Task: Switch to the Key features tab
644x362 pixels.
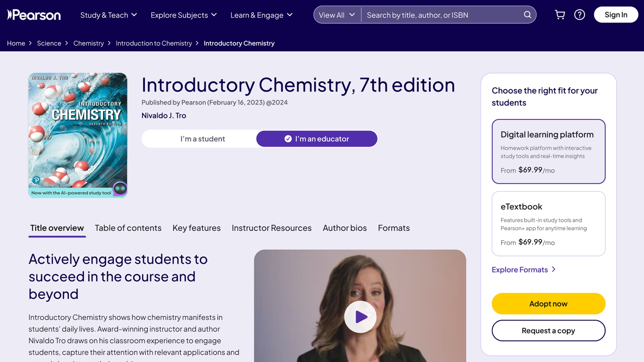Action: (197, 228)
